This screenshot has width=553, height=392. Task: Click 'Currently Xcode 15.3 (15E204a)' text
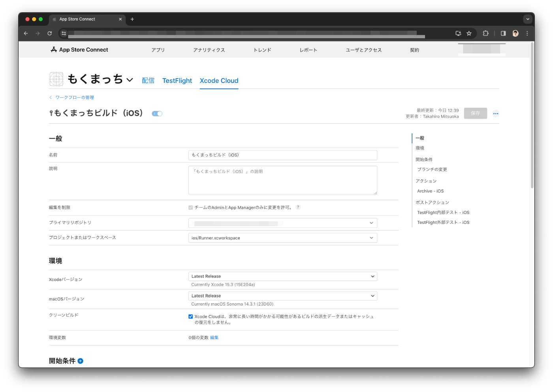(223, 285)
